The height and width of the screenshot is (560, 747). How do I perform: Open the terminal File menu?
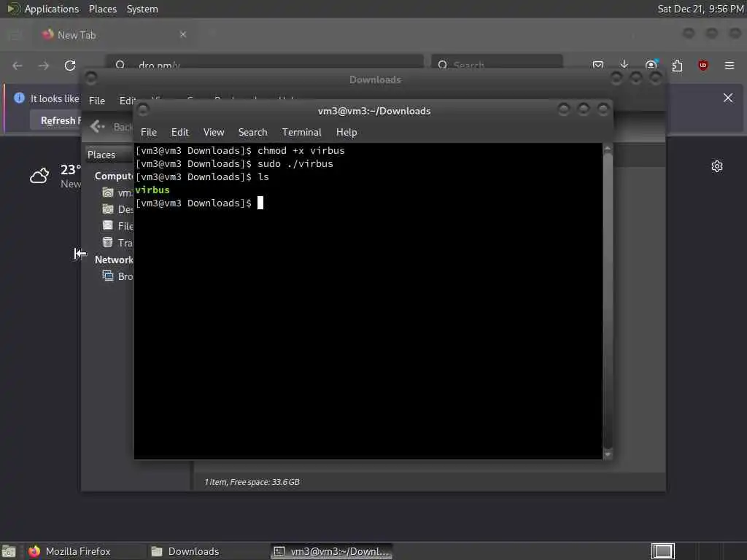pos(149,133)
